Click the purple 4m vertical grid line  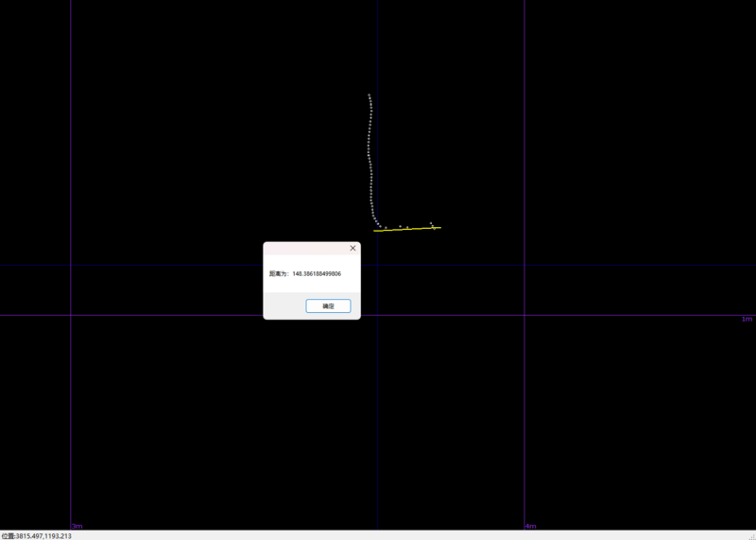click(524, 145)
